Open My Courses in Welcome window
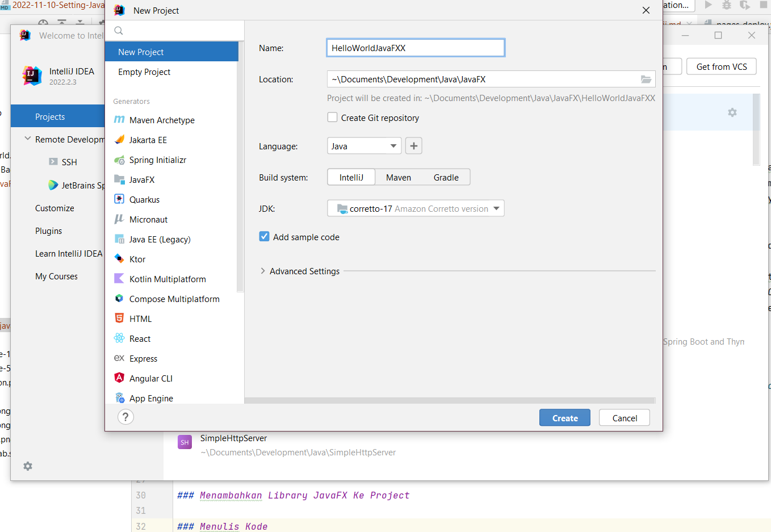Viewport: 771px width, 532px height. click(x=56, y=276)
